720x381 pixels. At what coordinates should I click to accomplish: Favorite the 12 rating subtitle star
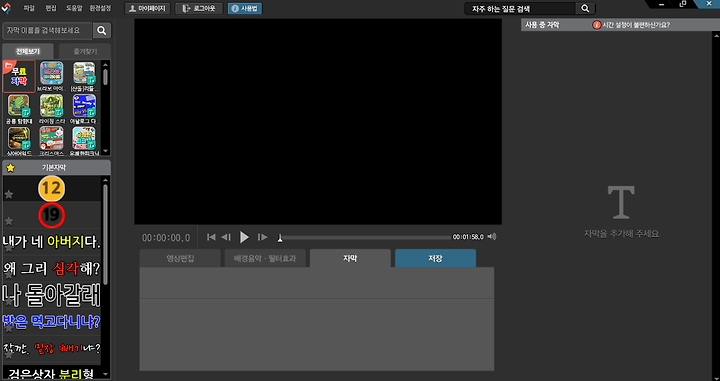8,195
